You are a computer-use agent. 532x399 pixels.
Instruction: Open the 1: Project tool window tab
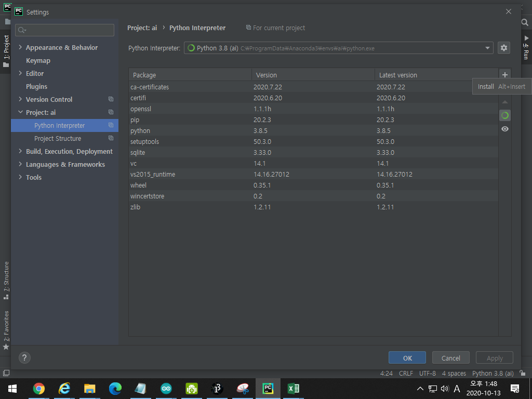[6, 51]
